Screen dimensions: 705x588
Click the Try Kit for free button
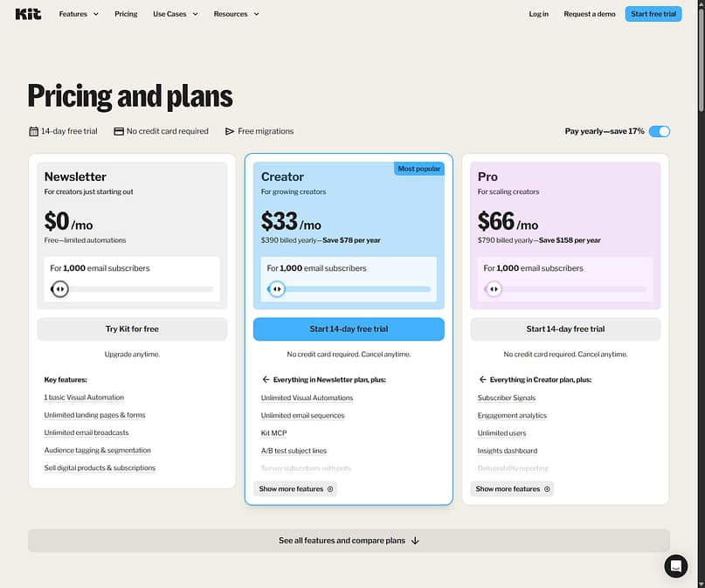coord(132,329)
